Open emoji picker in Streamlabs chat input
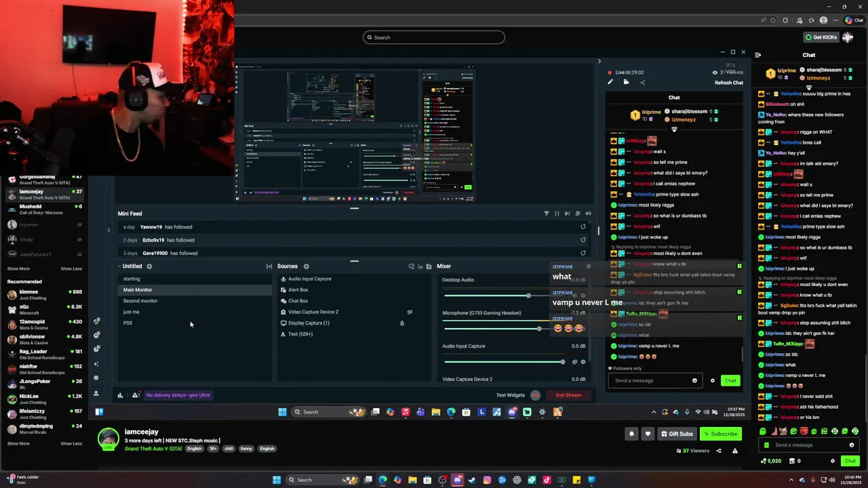The height and width of the screenshot is (488, 868). point(694,380)
